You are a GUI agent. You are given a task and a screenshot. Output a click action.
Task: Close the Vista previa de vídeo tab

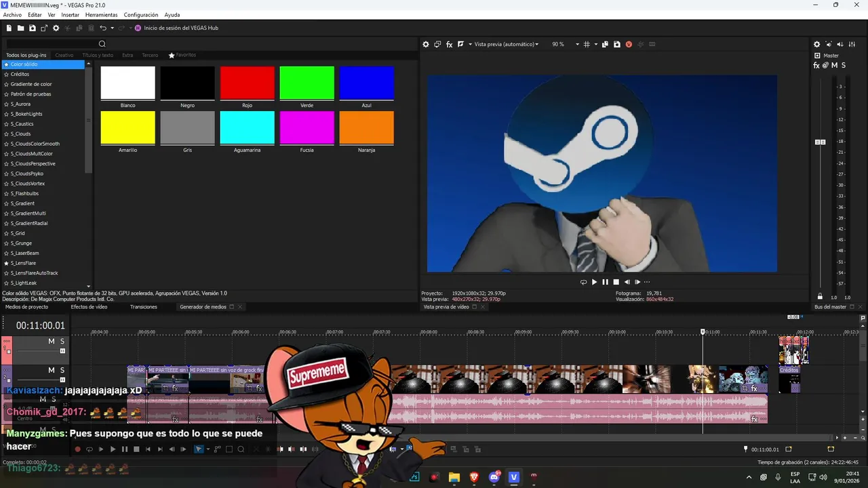click(x=483, y=307)
